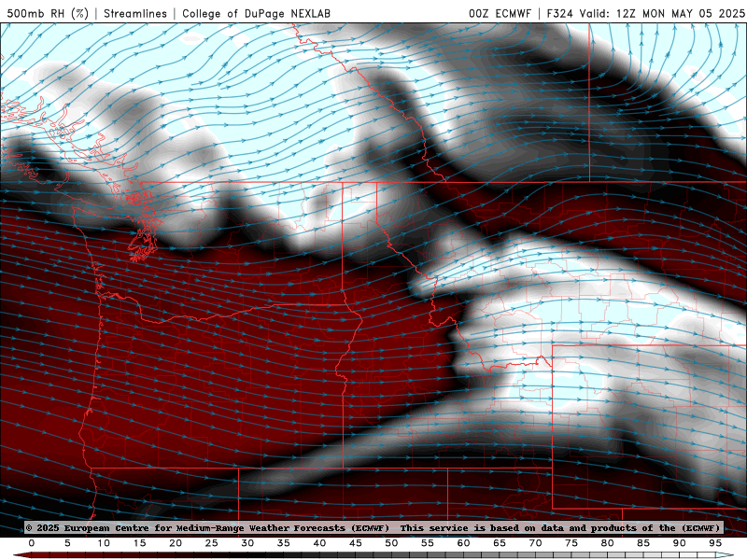This screenshot has width=747, height=560.
Task: Click the "F324 Valid: 12Z MON MAY 05 2025" text
Action: pos(645,13)
